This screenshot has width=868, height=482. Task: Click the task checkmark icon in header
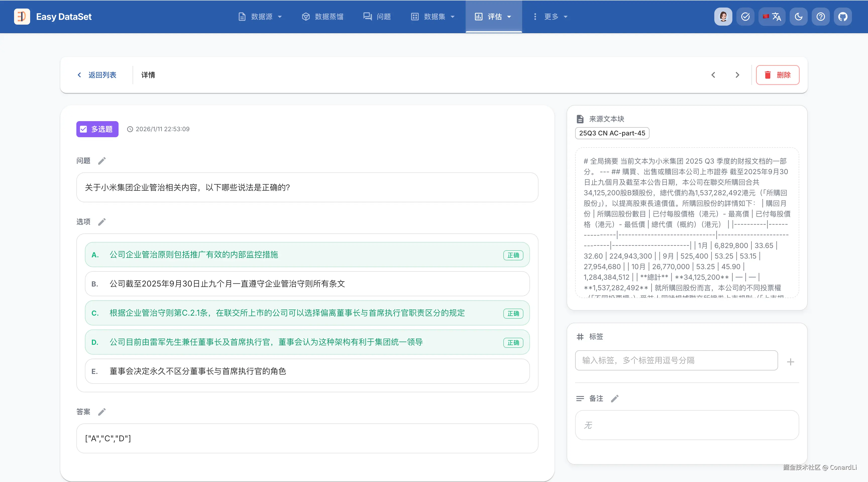[x=745, y=17]
